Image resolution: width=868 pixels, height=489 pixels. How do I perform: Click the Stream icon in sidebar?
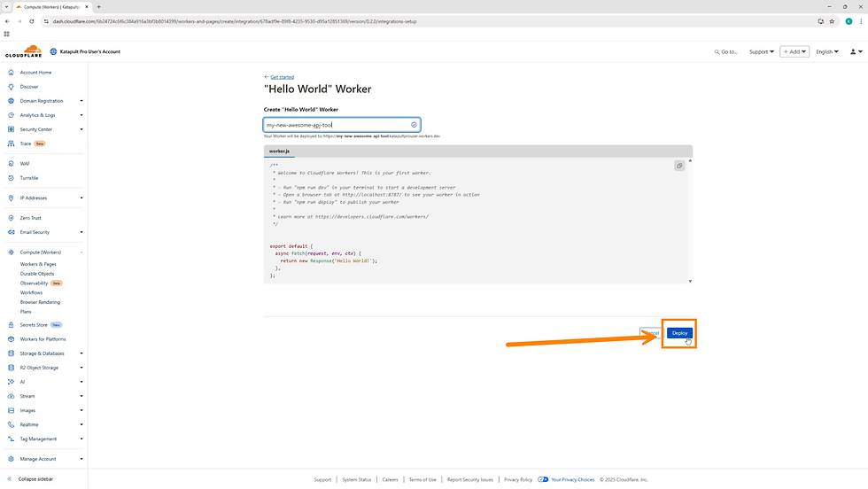tap(11, 397)
